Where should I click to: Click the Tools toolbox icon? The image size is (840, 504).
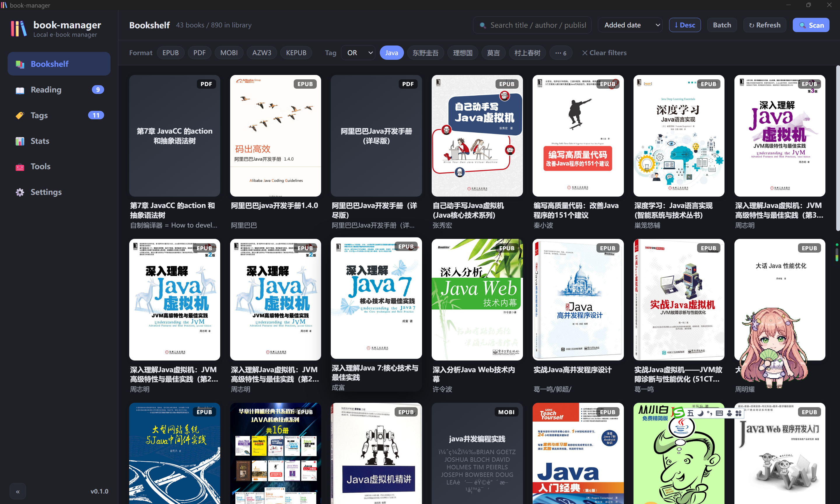20,167
